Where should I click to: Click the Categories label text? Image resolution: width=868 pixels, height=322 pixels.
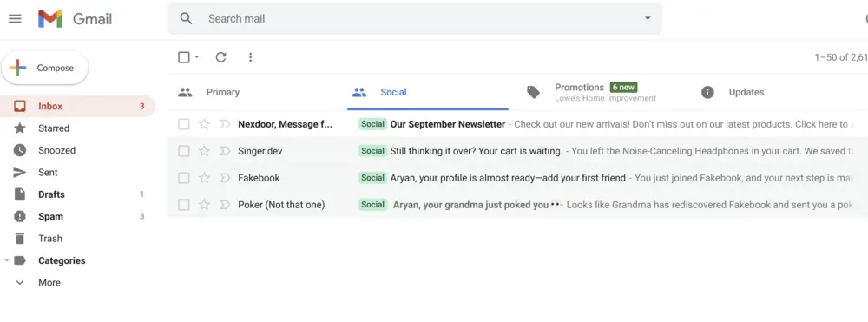coord(62,260)
